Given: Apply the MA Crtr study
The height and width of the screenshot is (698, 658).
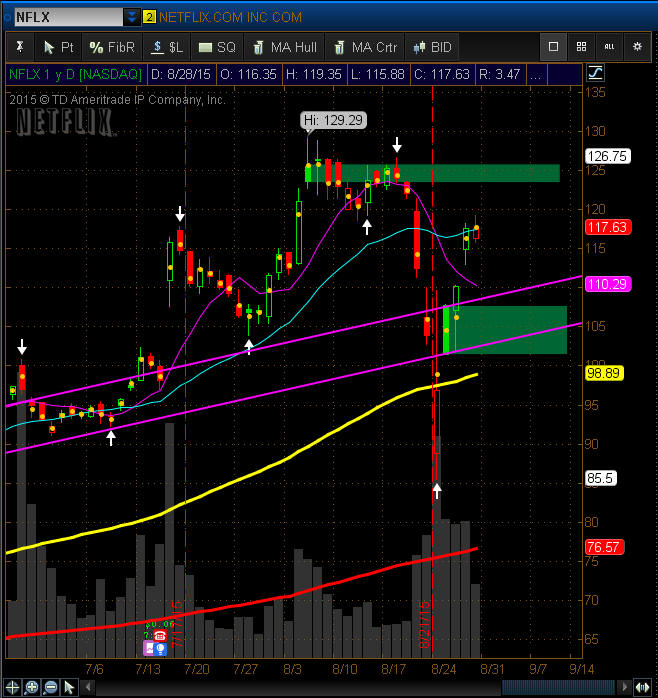Looking at the screenshot, I should pyautogui.click(x=365, y=47).
